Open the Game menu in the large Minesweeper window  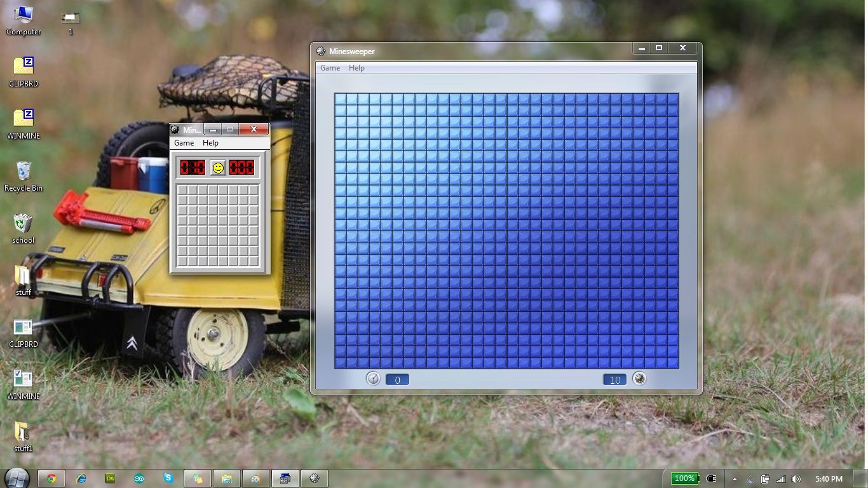(330, 68)
